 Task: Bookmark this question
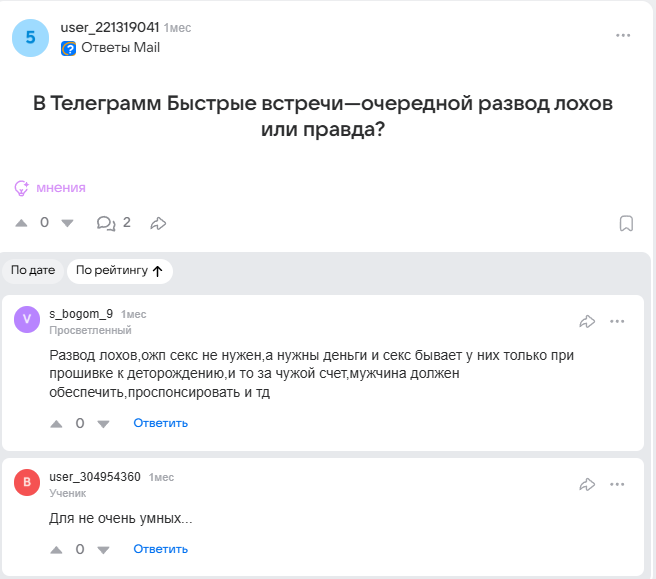coord(626,223)
